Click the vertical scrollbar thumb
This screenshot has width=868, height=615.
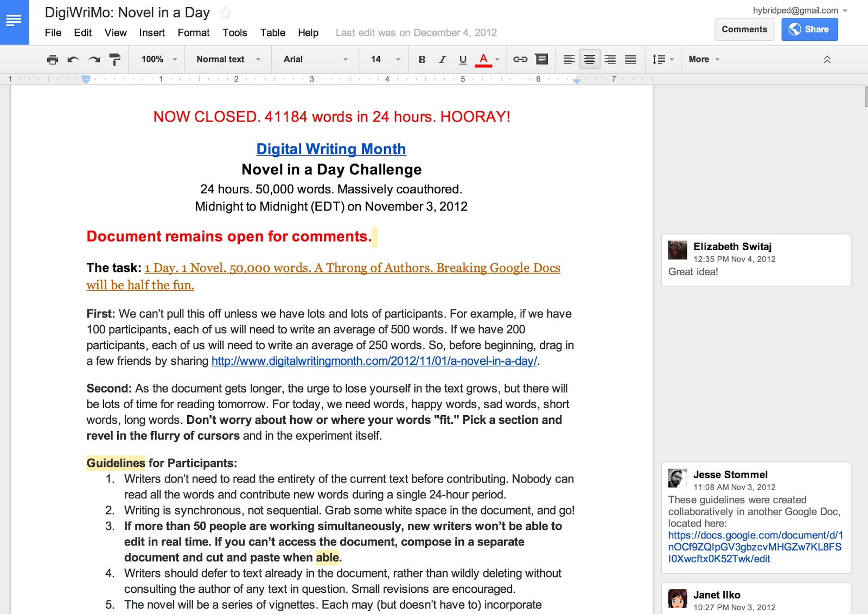866,97
